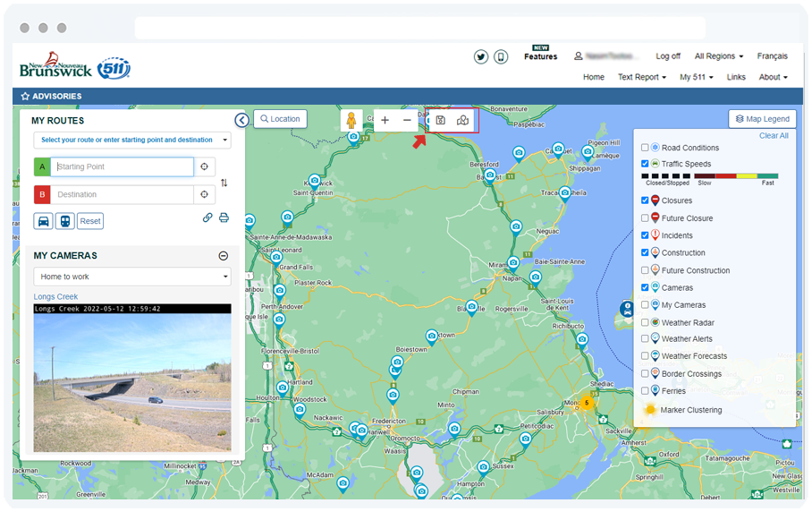This screenshot has width=812, height=520.
Task: Uncheck the Traffic Speeds layer
Action: [645, 165]
